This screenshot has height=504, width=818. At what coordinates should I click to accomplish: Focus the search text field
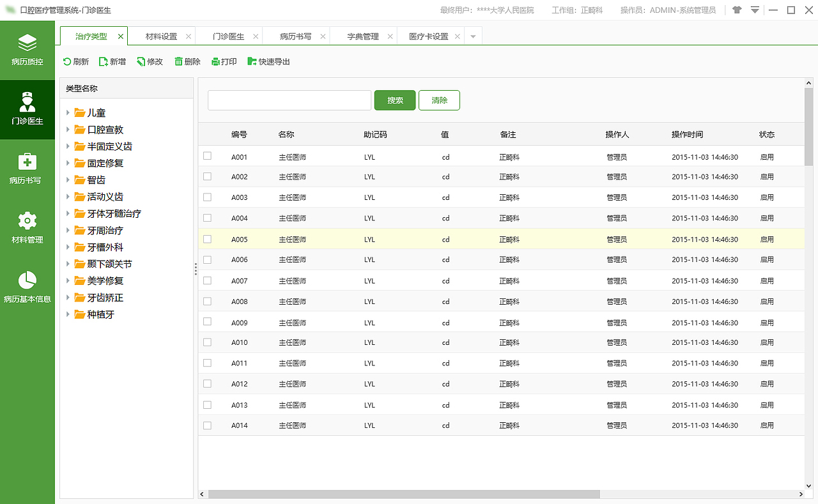[x=289, y=100]
